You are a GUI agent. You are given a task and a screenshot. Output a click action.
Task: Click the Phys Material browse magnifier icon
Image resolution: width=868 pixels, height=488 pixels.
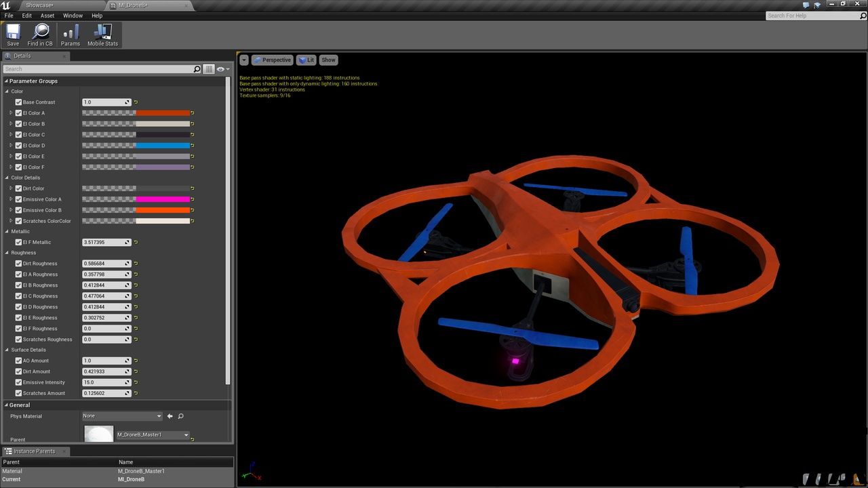(180, 416)
